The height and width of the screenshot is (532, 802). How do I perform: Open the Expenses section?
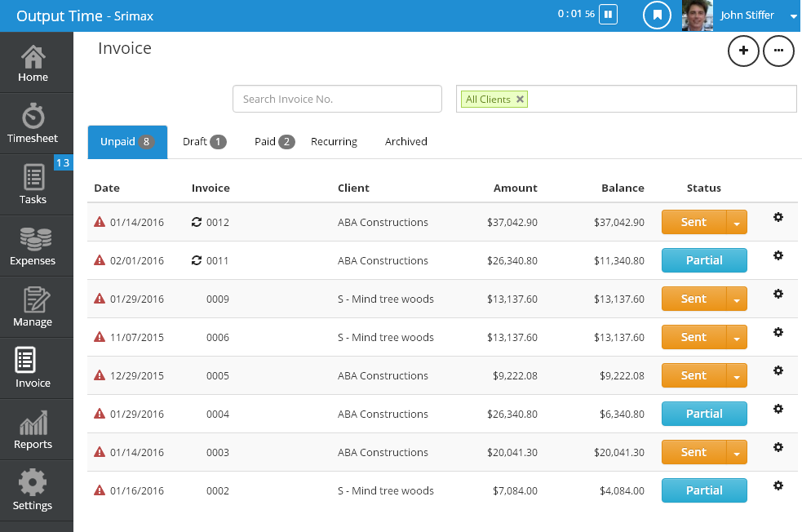(33, 246)
